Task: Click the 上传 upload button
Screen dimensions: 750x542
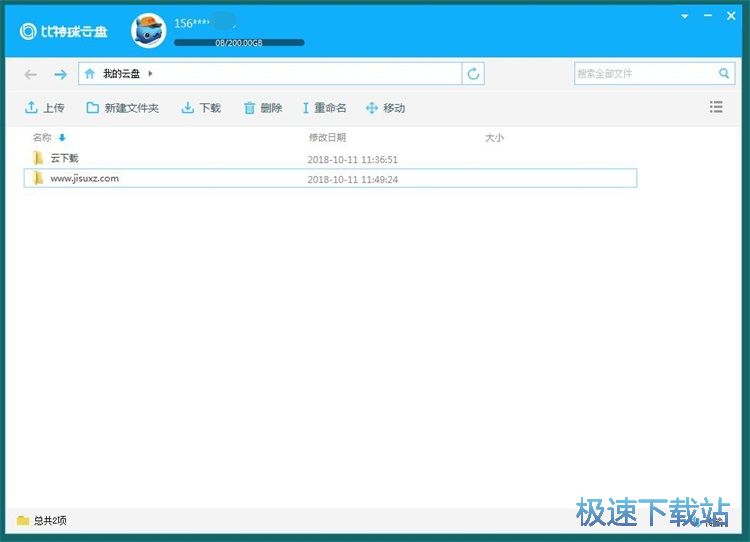Action: [44, 108]
